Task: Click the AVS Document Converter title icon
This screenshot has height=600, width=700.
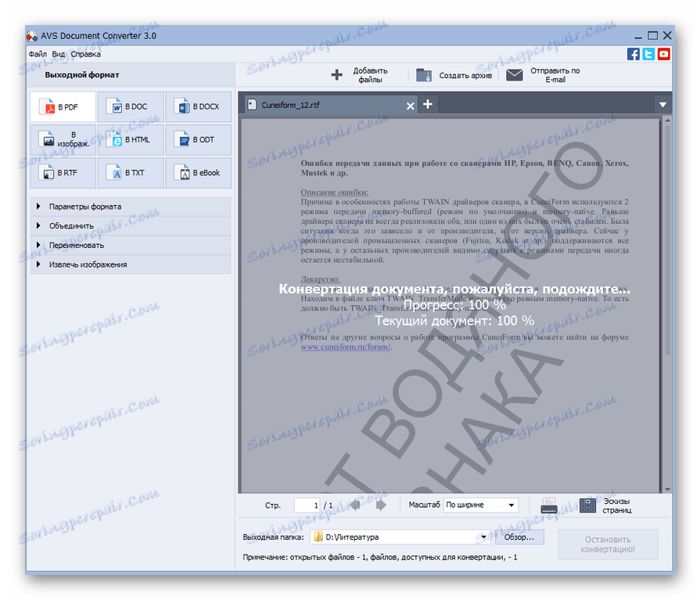Action: click(x=32, y=36)
